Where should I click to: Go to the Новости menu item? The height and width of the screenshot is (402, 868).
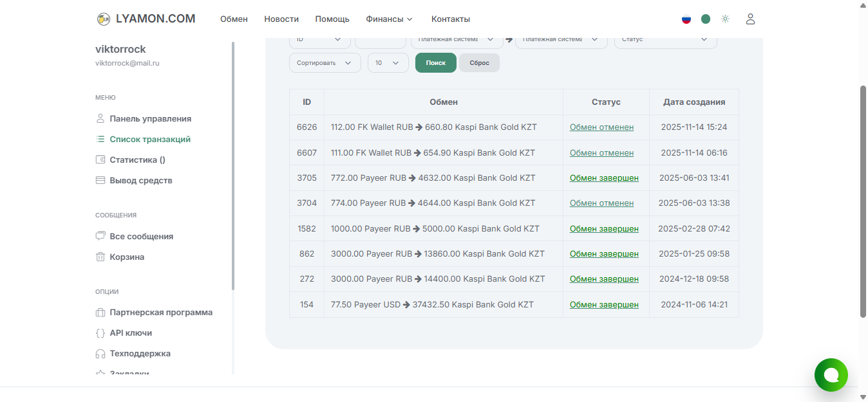[281, 19]
